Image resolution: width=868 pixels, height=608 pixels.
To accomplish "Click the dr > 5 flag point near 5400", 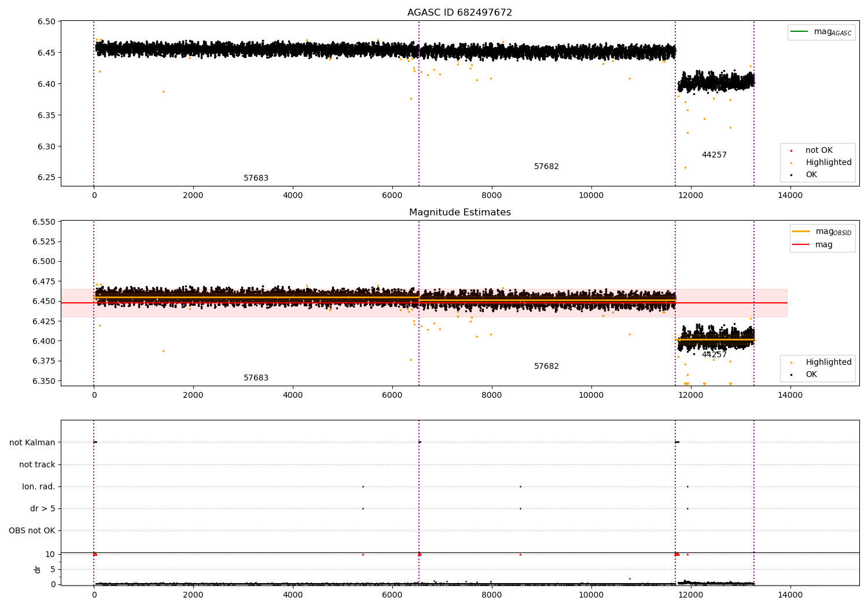I will [x=363, y=509].
